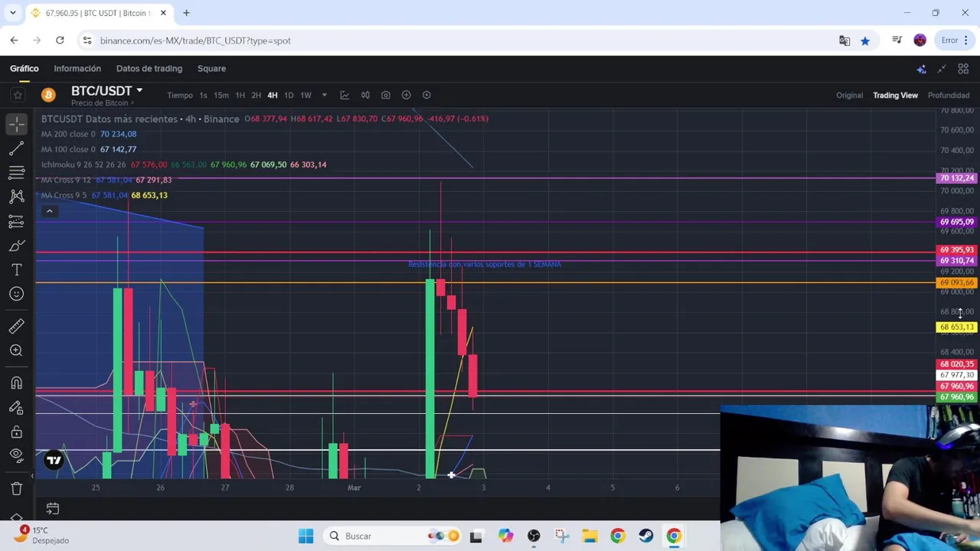Switch chart interval to 1W
This screenshot has width=980, height=551.
(x=305, y=96)
